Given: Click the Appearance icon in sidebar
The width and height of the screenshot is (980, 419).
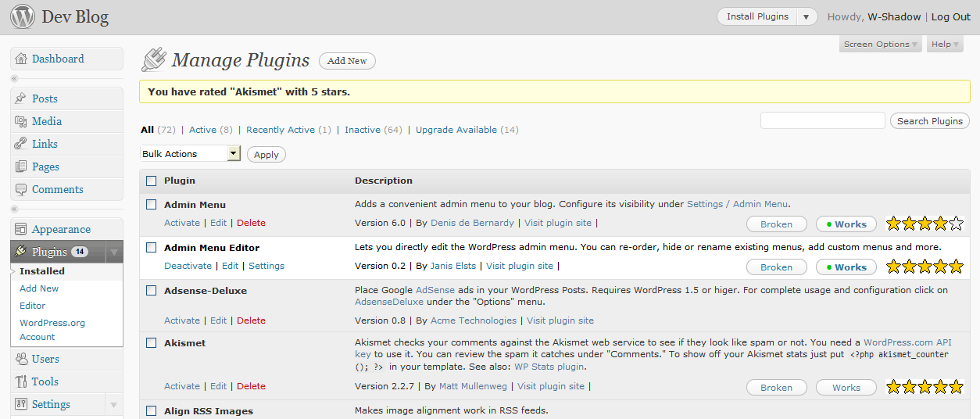Looking at the screenshot, I should point(21,229).
